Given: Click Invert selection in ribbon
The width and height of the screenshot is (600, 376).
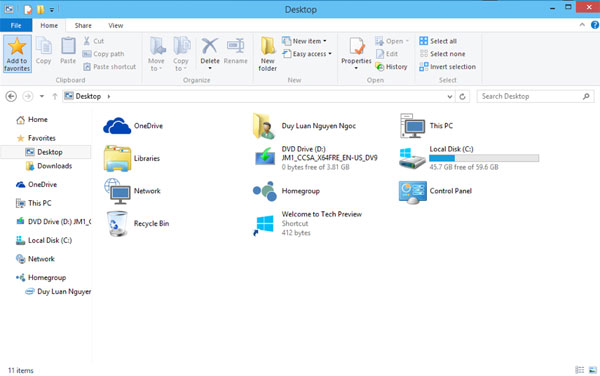Looking at the screenshot, I should 448,67.
